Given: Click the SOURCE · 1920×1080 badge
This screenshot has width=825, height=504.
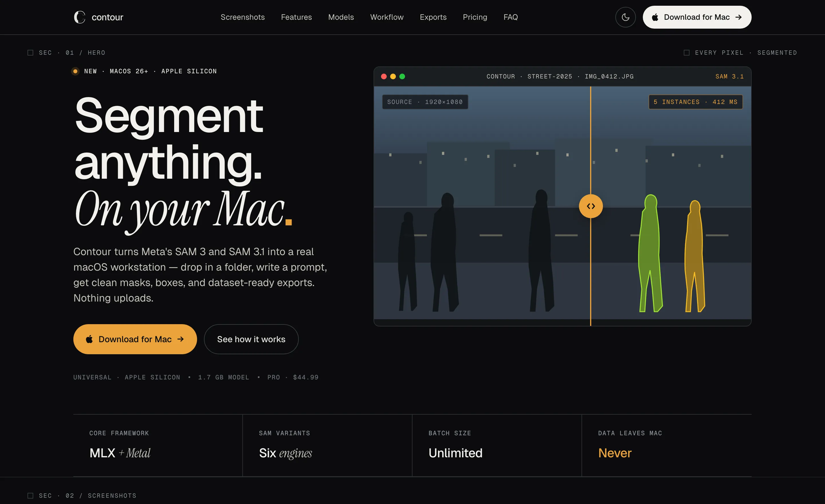Looking at the screenshot, I should click(425, 102).
